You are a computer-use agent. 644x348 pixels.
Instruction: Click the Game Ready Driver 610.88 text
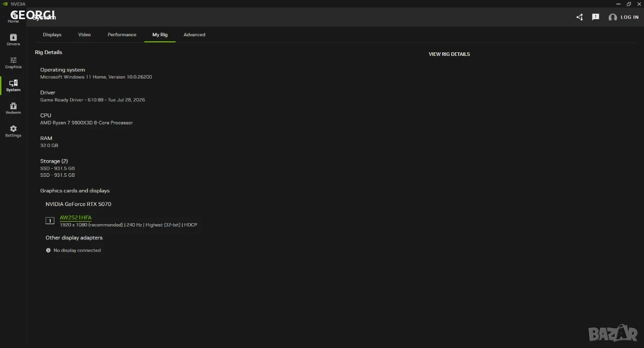(93, 100)
